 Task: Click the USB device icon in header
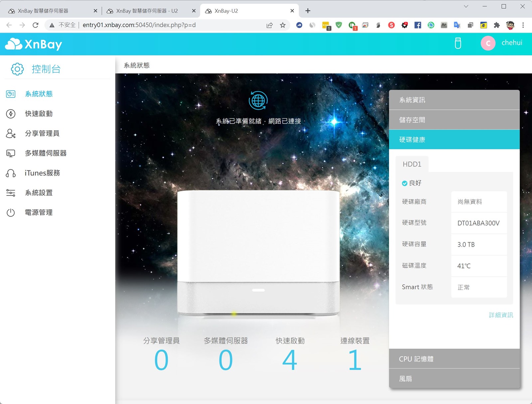[x=458, y=43]
